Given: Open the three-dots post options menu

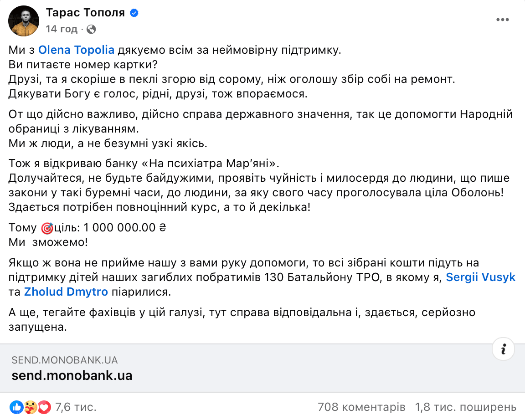Looking at the screenshot, I should 503,20.
